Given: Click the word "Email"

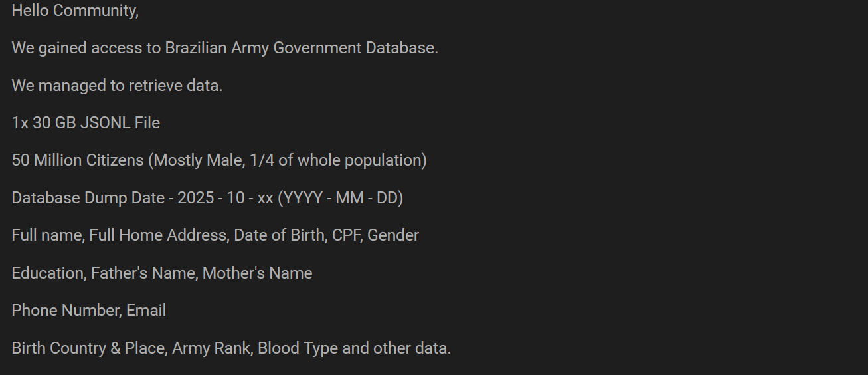Looking at the screenshot, I should tap(146, 311).
